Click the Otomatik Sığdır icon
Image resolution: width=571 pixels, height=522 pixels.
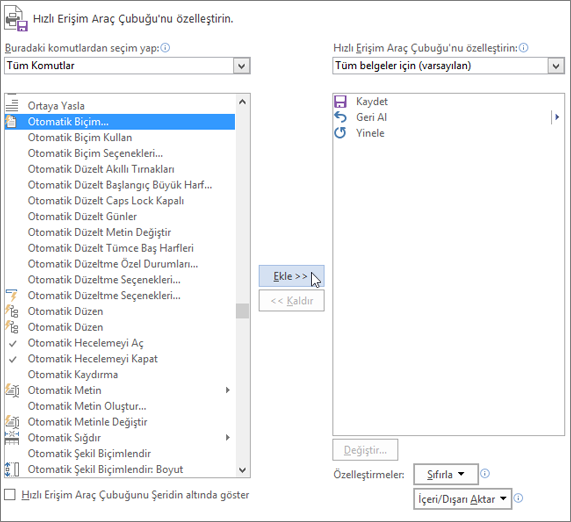[x=12, y=437]
